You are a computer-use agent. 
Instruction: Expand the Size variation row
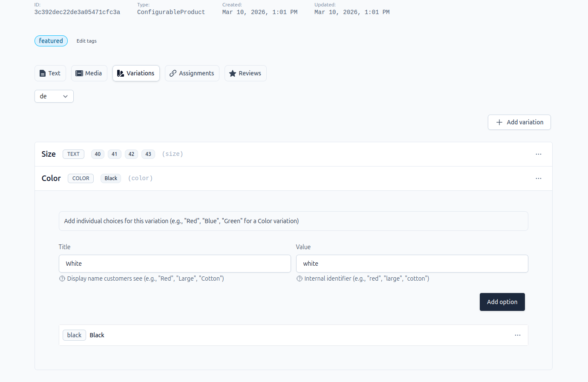coord(294,154)
